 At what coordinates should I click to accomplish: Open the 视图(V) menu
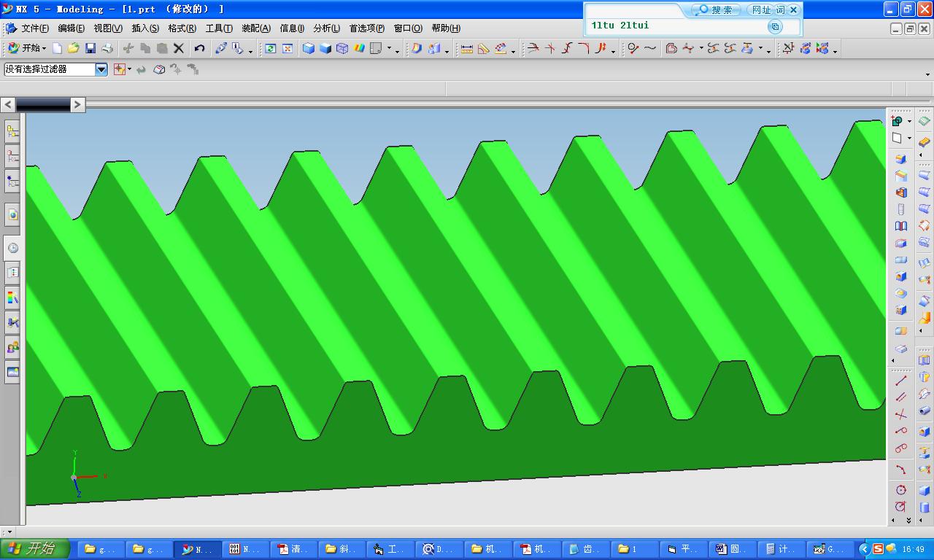108,28
